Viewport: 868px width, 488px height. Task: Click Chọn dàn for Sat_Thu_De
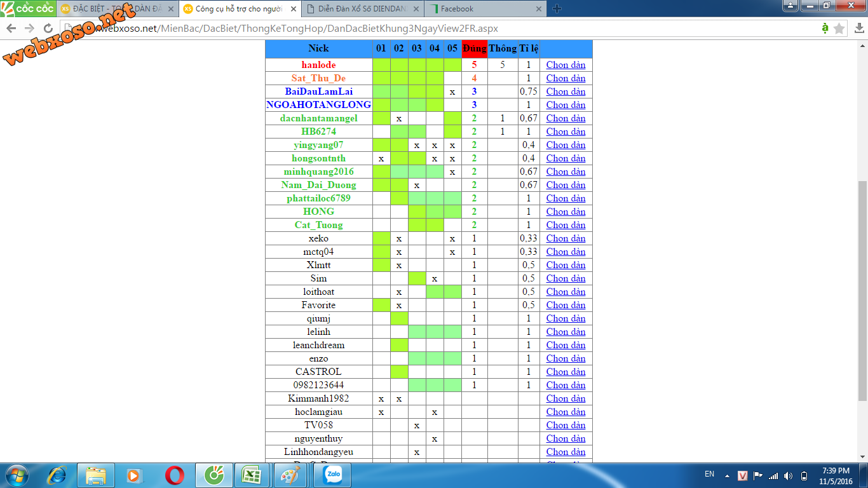click(566, 78)
